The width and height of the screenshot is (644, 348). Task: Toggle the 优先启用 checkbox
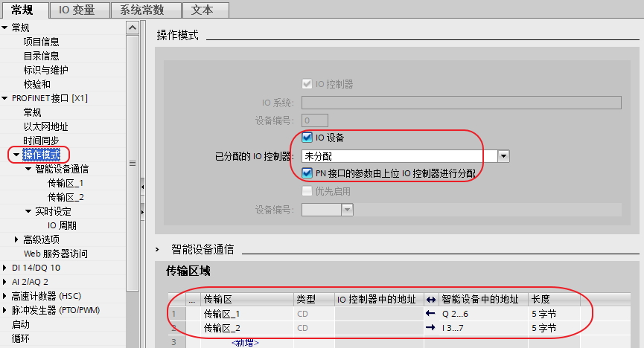pos(307,191)
